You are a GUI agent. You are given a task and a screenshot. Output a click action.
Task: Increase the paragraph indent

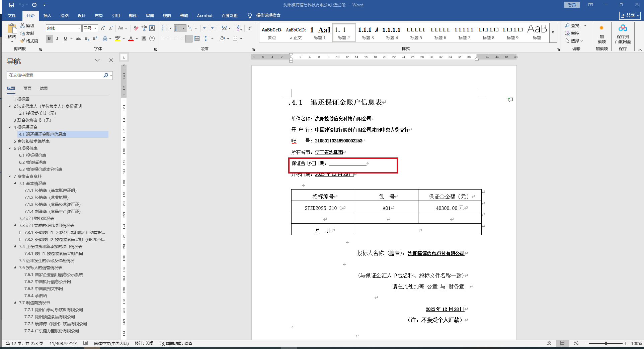point(214,28)
